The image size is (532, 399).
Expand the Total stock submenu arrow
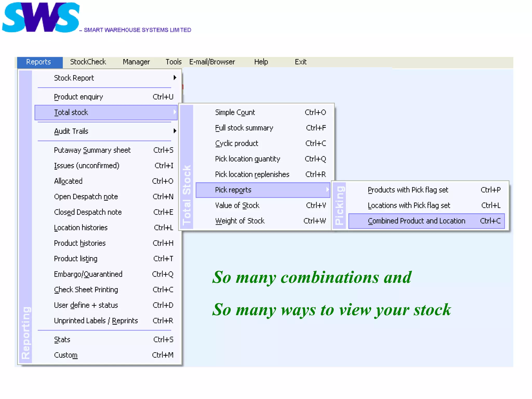[175, 112]
